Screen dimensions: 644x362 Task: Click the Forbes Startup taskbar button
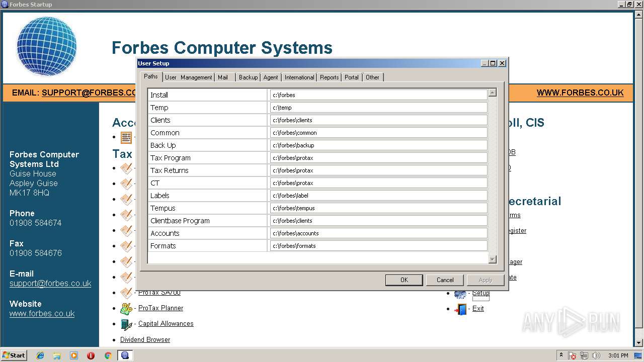(125, 355)
